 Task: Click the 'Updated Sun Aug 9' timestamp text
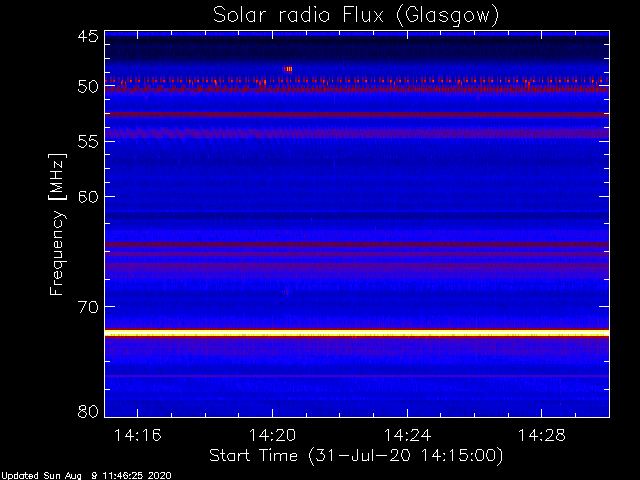[86, 476]
